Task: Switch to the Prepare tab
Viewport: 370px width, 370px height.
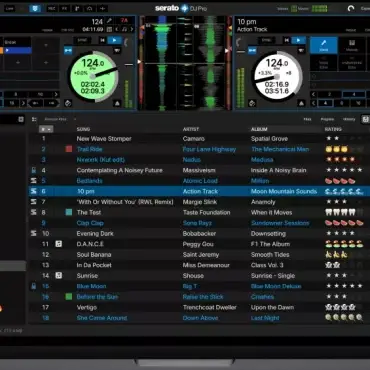Action: coord(327,119)
